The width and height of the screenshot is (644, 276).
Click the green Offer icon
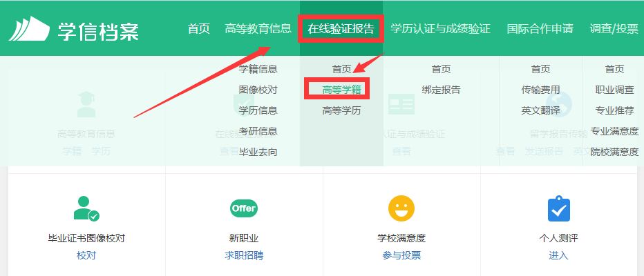coord(244,208)
